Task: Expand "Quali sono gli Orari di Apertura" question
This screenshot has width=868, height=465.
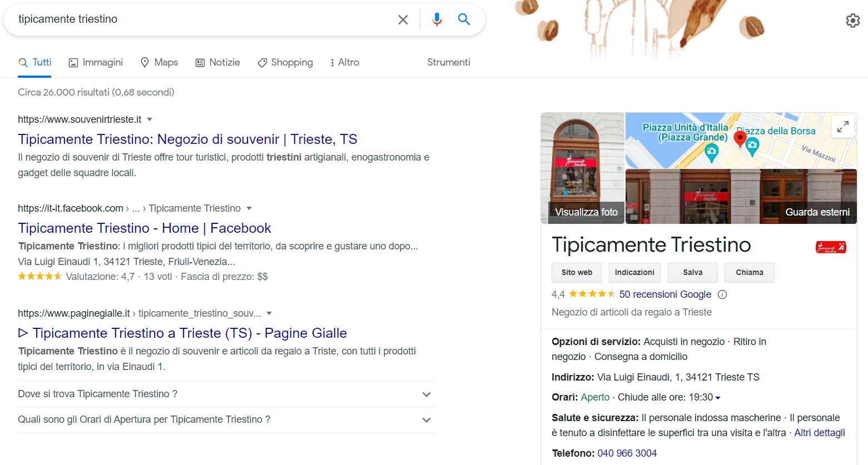Action: coord(226,420)
